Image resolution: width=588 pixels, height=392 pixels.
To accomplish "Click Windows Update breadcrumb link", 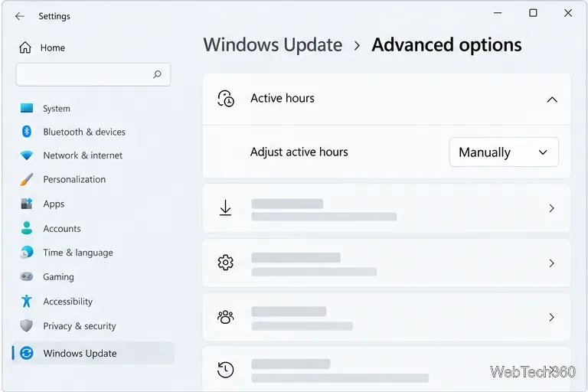I will tap(273, 44).
